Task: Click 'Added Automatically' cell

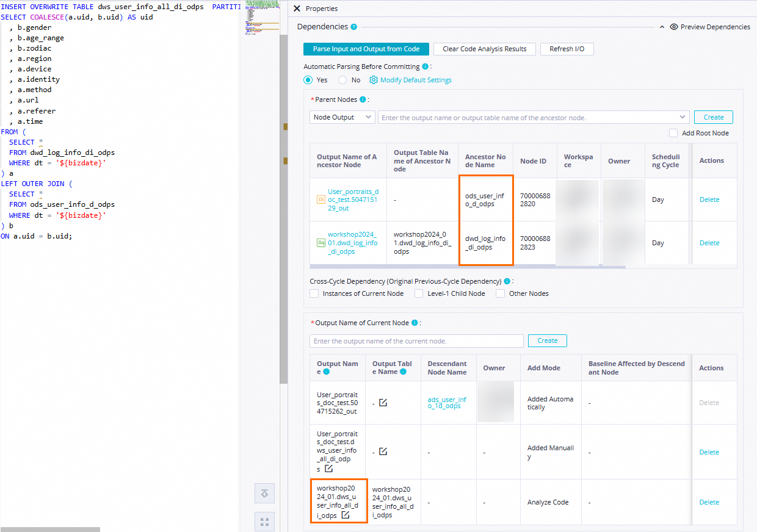Action: pos(550,403)
